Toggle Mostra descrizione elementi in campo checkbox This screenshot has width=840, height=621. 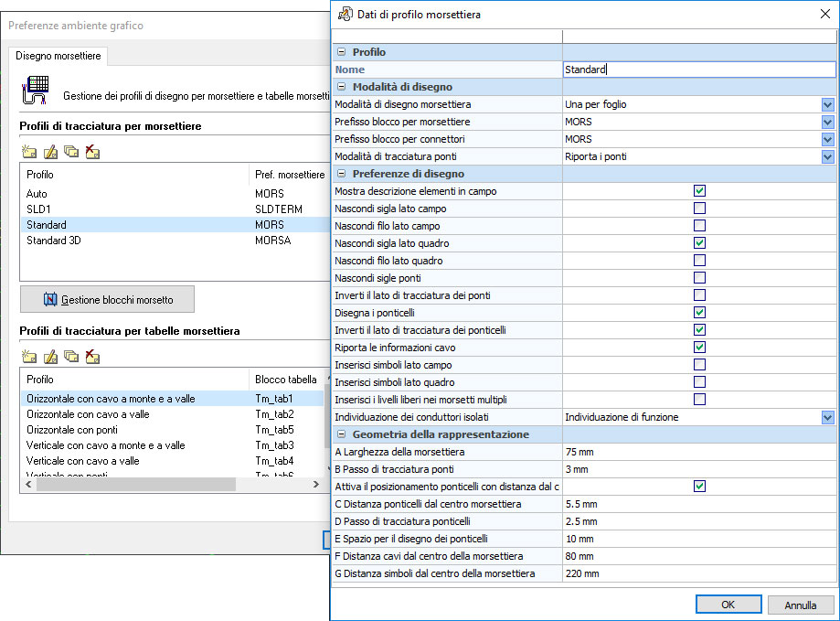[x=699, y=191]
